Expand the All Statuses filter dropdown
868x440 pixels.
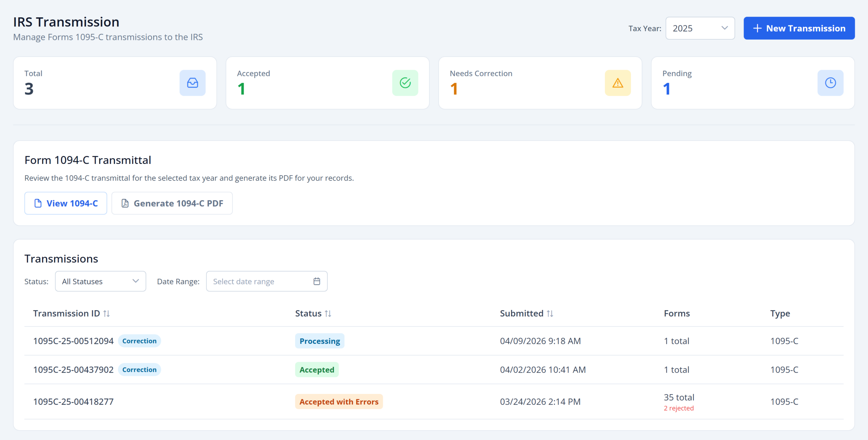click(101, 281)
